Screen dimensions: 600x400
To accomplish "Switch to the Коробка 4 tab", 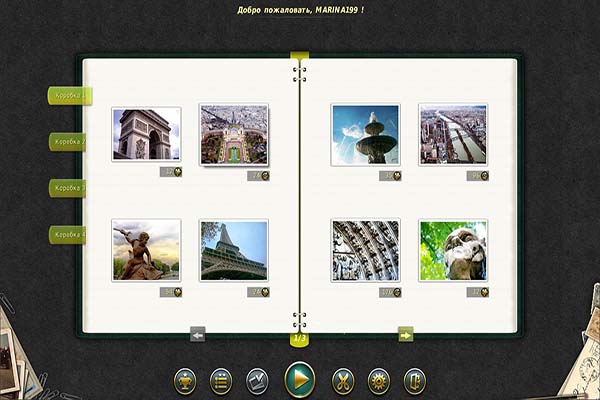I will [x=67, y=235].
